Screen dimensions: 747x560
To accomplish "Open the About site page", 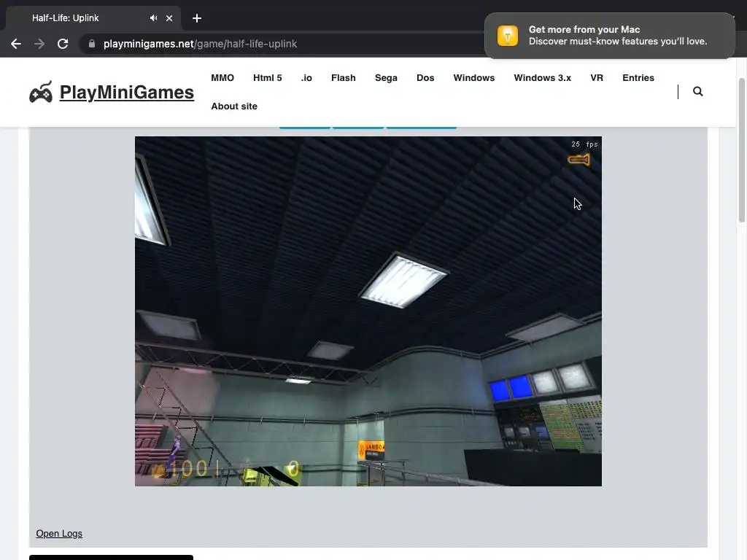I will pos(234,106).
